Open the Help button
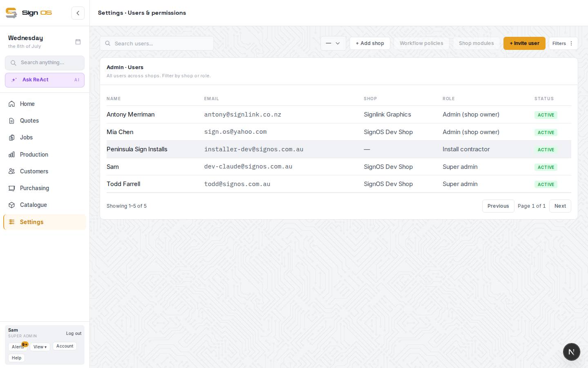 (16, 358)
